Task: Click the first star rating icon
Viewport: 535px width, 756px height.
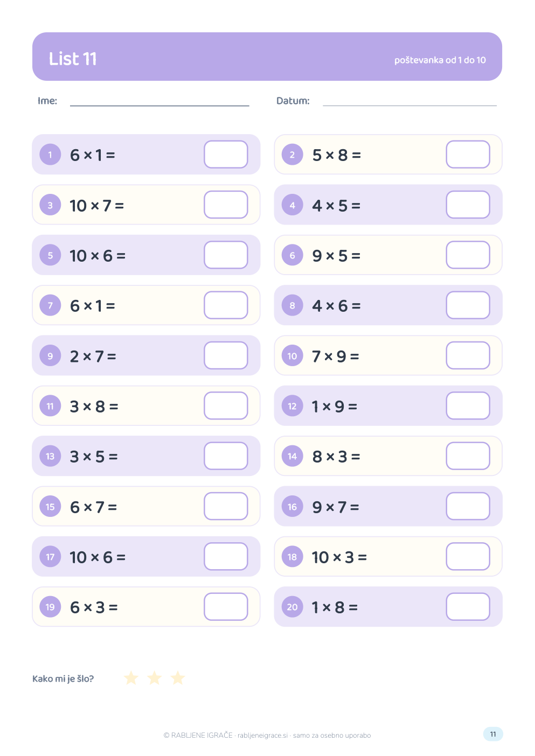Action: click(x=131, y=678)
